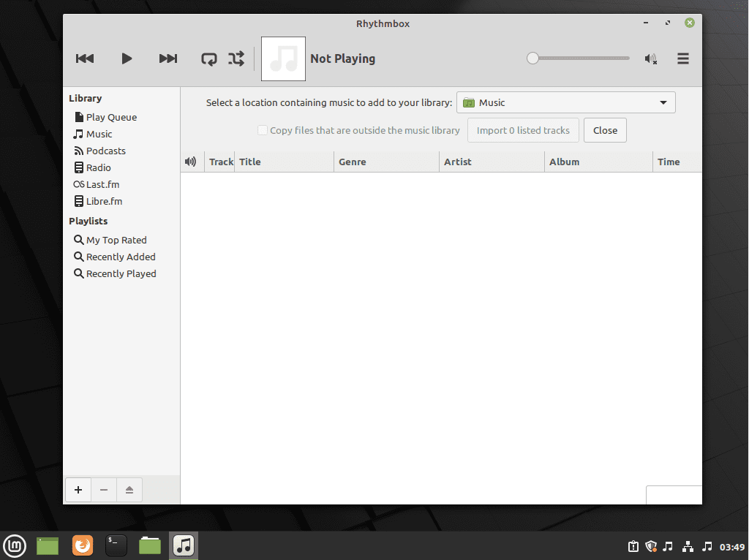Enable repeat playback
This screenshot has height=560, width=749.
[208, 58]
